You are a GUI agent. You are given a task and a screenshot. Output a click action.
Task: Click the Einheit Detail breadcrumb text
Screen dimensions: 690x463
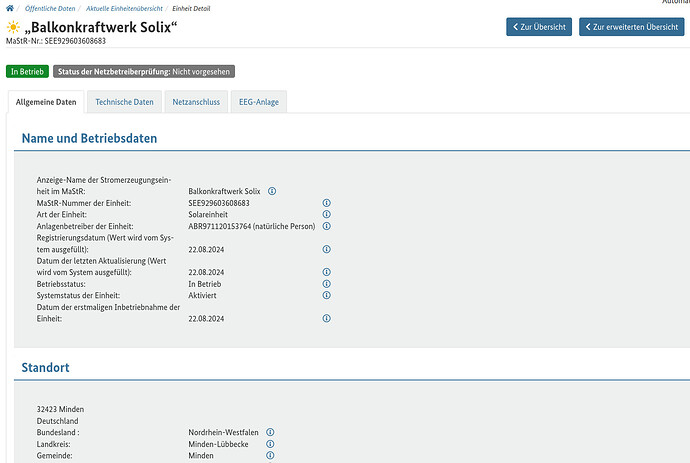(191, 8)
